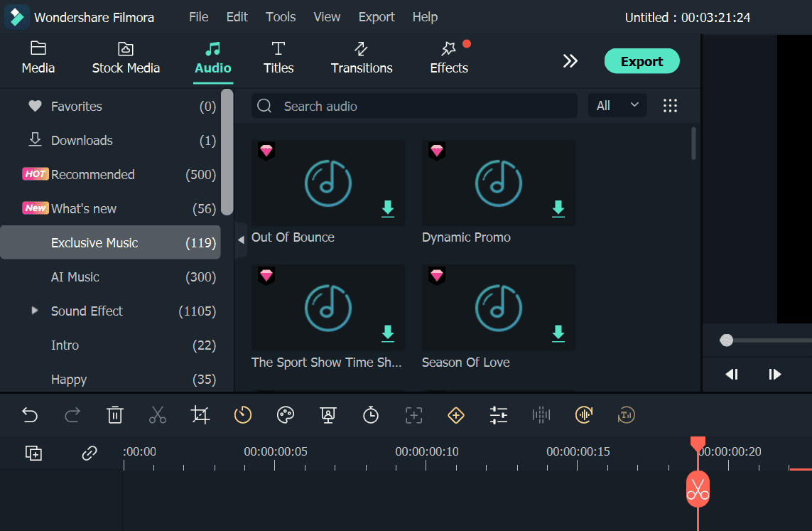Click the Undo arrow in the timeline toolbar
This screenshot has height=531, width=812.
[x=30, y=415]
